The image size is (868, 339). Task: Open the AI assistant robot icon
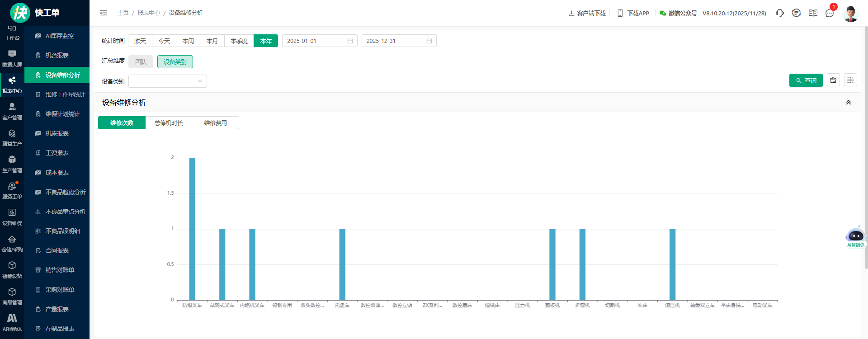(x=855, y=236)
